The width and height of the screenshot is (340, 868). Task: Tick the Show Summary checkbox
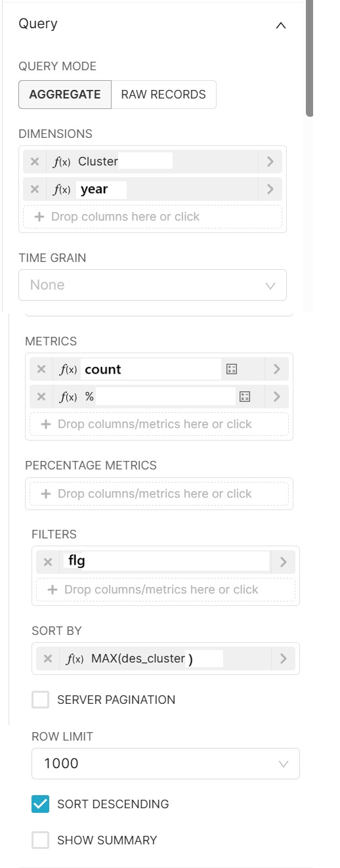click(x=41, y=840)
